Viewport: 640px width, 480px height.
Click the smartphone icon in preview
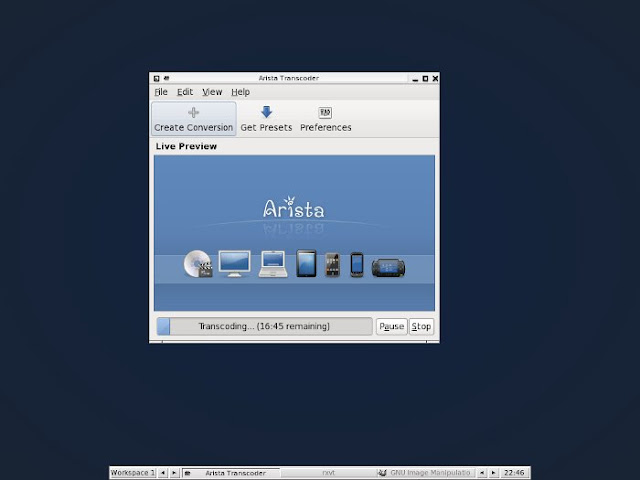pos(357,265)
